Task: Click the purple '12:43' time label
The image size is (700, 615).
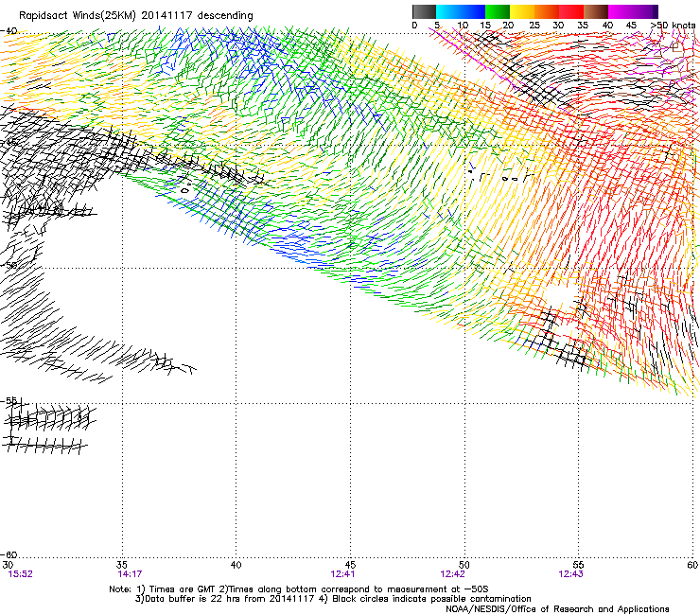Action: pyautogui.click(x=571, y=574)
